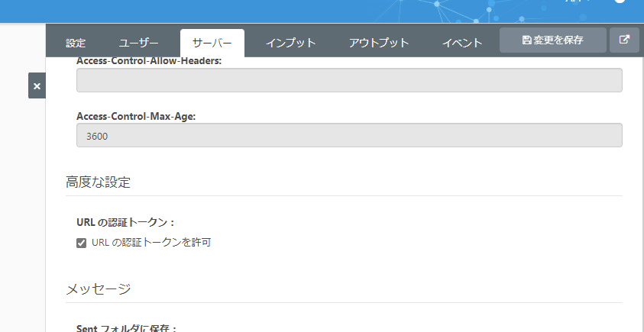Click the 高度な設定 section heading
This screenshot has width=644, height=332.
point(98,182)
